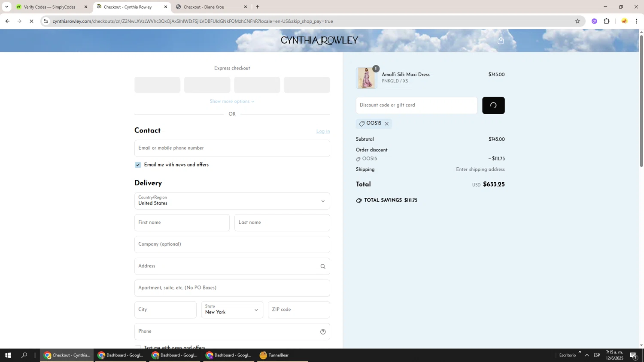The height and width of the screenshot is (362, 644).
Task: Click the first express checkout button
Action: pyautogui.click(x=158, y=85)
